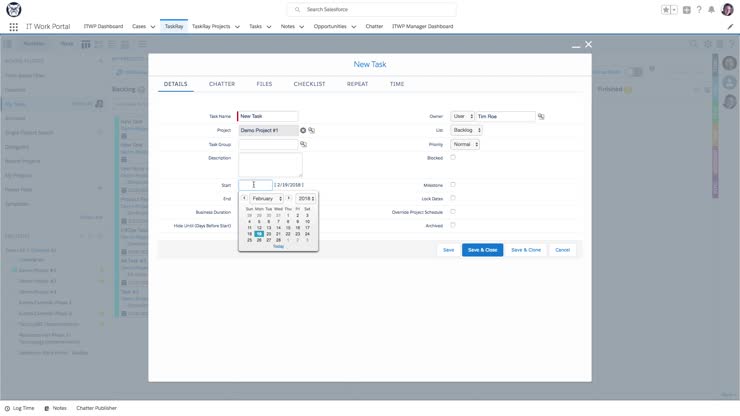Minimize the New Task modal
The width and height of the screenshot is (740, 416).
click(x=576, y=46)
